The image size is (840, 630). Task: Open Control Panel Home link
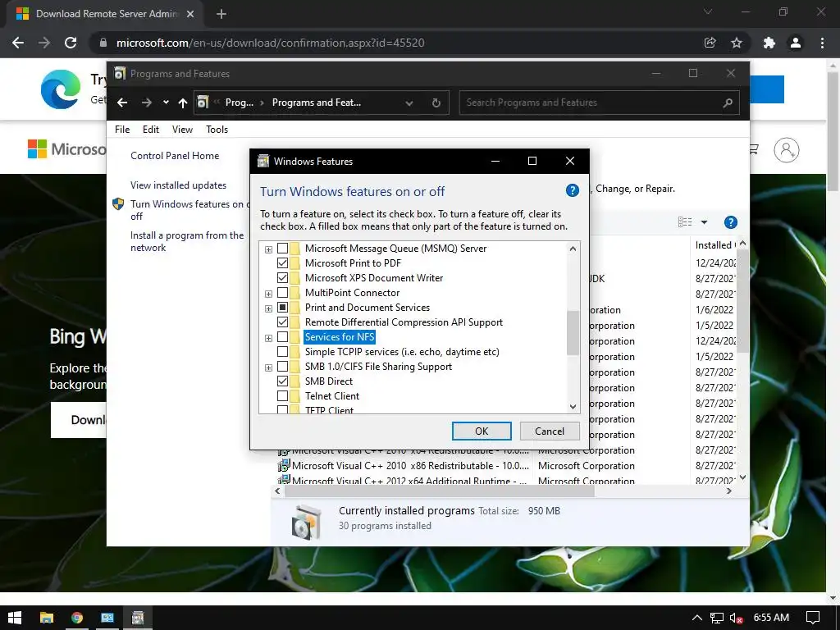tap(175, 156)
